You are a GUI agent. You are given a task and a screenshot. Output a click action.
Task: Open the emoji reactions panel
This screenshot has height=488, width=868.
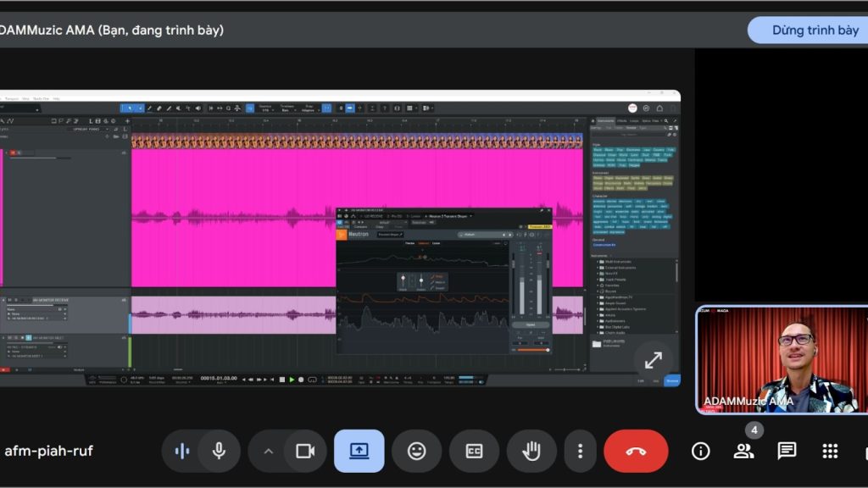pos(416,451)
